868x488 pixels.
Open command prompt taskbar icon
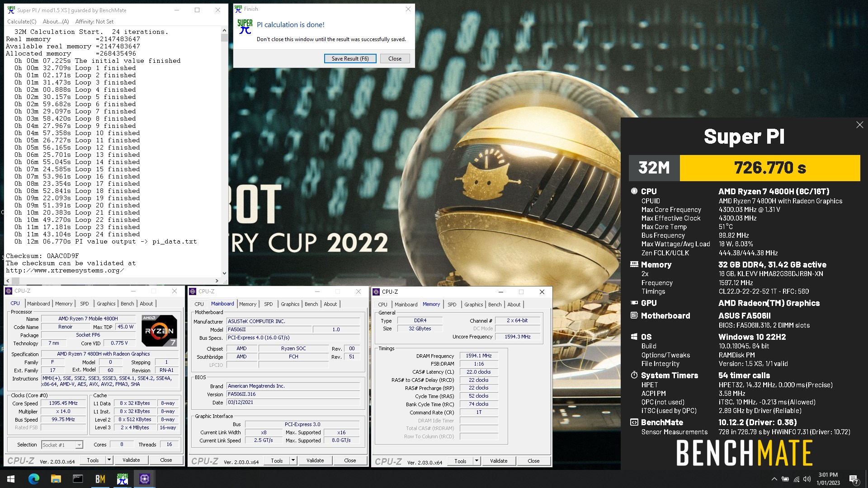(78, 479)
